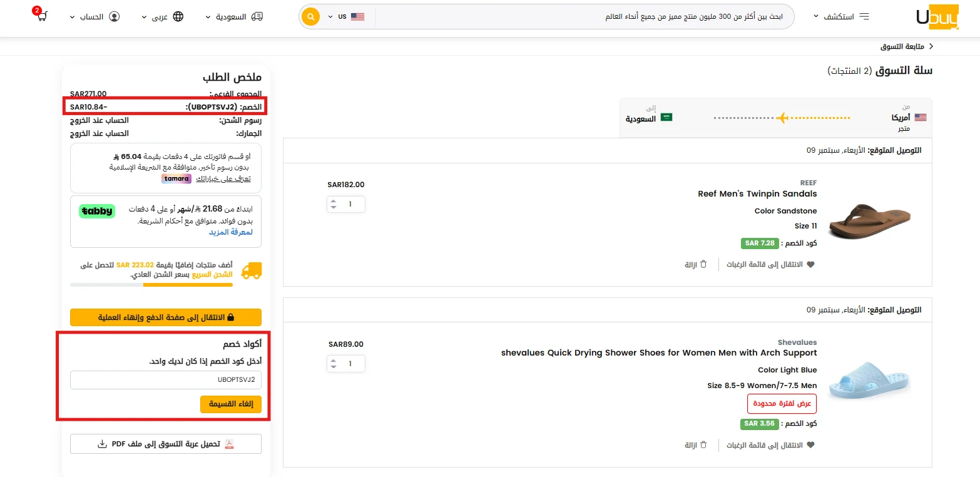
Task: Click the tabby logo badge
Action: pos(97,211)
